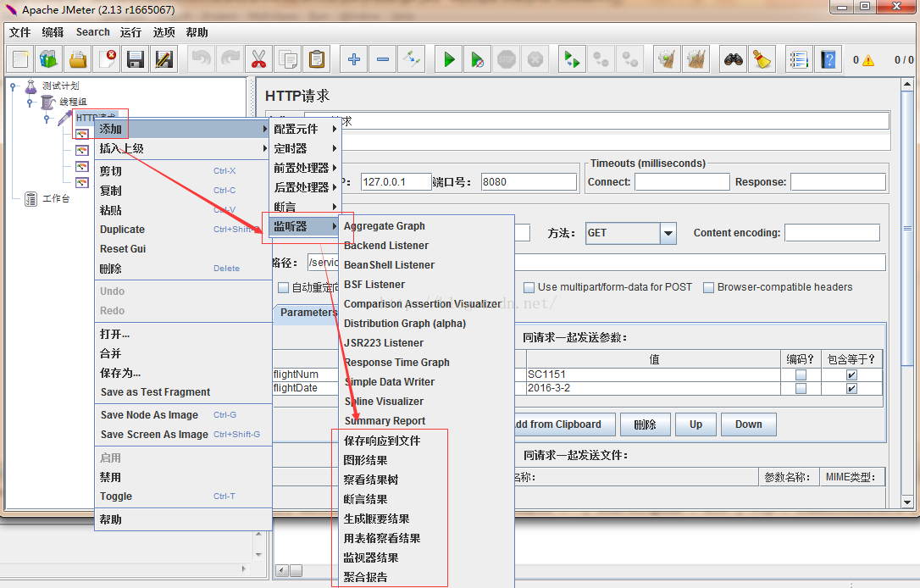Screen dimensions: 920x588
Task: Click the Paste clipboard icon
Action: (x=316, y=59)
